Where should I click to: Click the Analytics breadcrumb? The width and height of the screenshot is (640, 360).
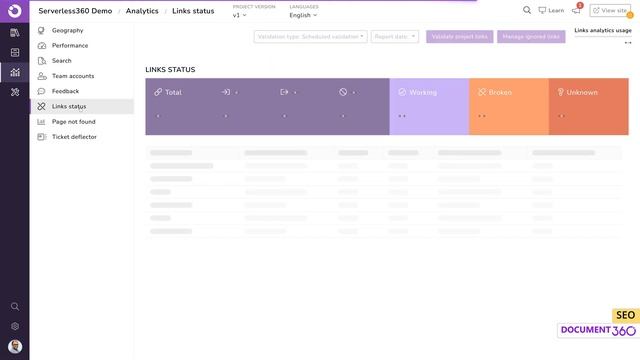pos(142,11)
